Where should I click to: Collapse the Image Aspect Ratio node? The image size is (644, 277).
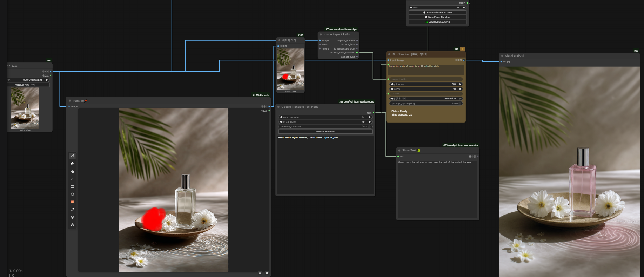[321, 34]
